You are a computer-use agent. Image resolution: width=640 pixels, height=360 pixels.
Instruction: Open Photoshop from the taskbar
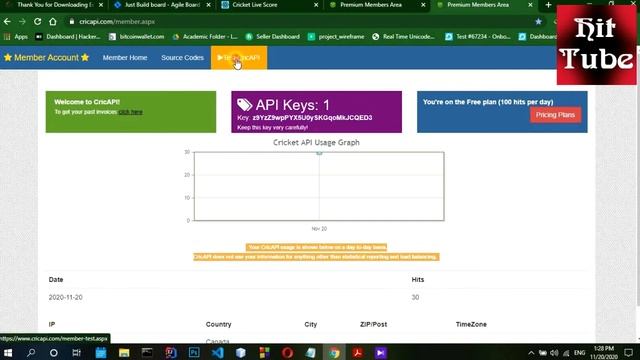[x=194, y=353]
